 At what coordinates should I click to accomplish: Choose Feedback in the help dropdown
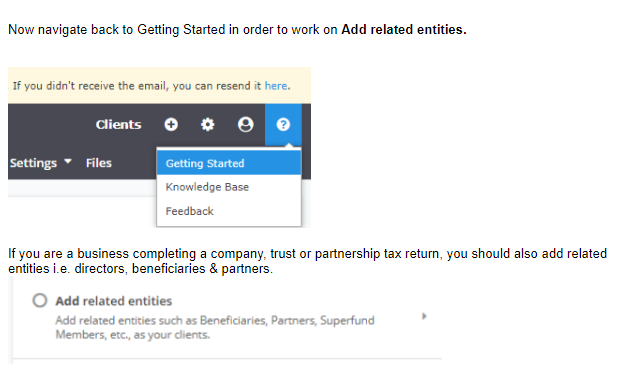(189, 211)
